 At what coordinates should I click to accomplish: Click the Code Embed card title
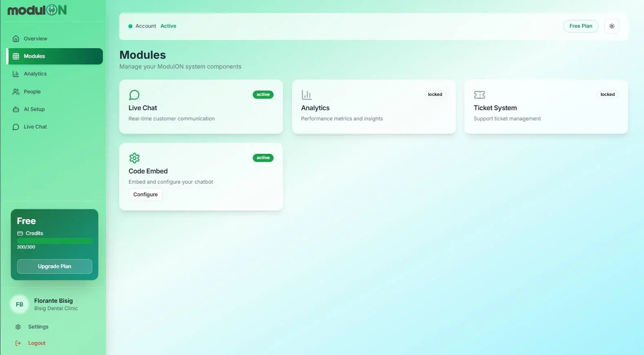point(148,171)
